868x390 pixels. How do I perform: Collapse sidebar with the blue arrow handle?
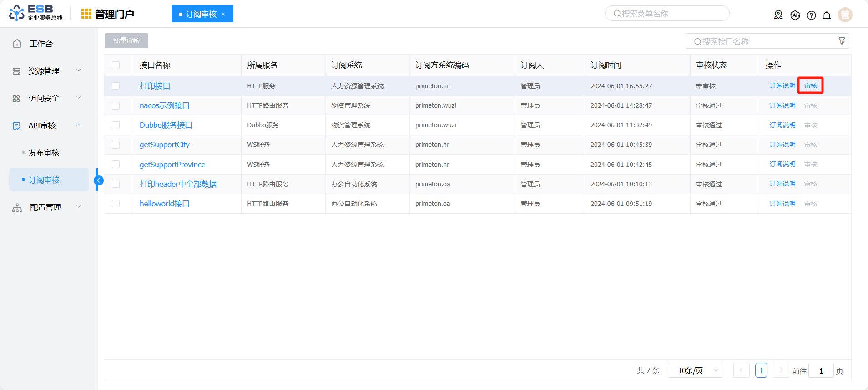(x=98, y=180)
